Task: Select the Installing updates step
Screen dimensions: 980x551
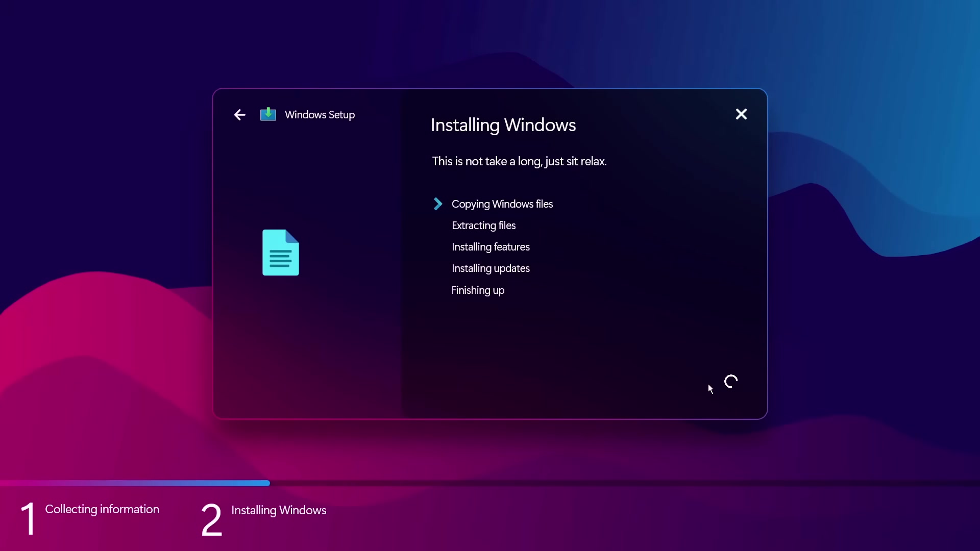Action: (491, 268)
